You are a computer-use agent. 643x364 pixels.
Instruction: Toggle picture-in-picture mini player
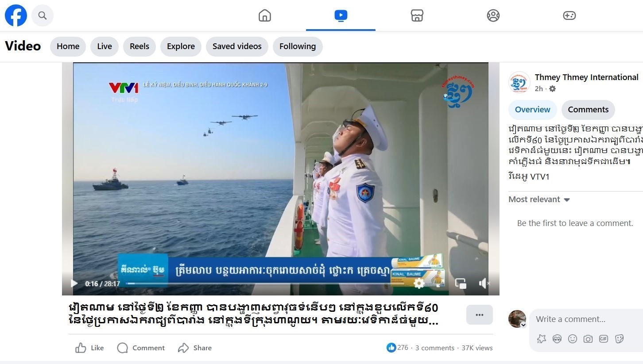tap(461, 284)
